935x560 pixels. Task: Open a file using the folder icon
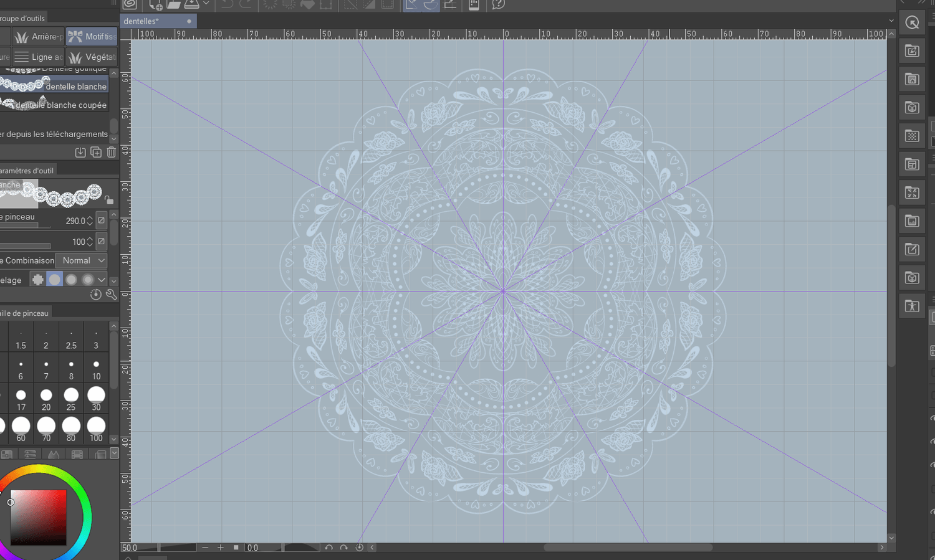click(174, 4)
